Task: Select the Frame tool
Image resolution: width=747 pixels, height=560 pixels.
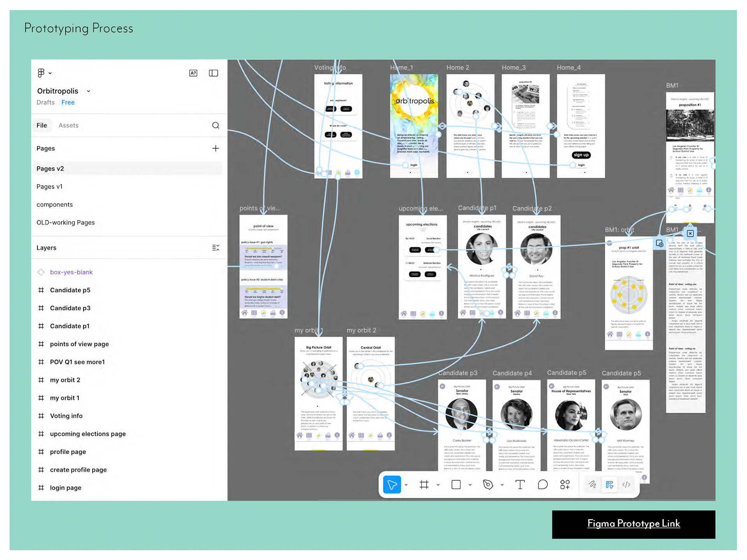Action: point(424,485)
